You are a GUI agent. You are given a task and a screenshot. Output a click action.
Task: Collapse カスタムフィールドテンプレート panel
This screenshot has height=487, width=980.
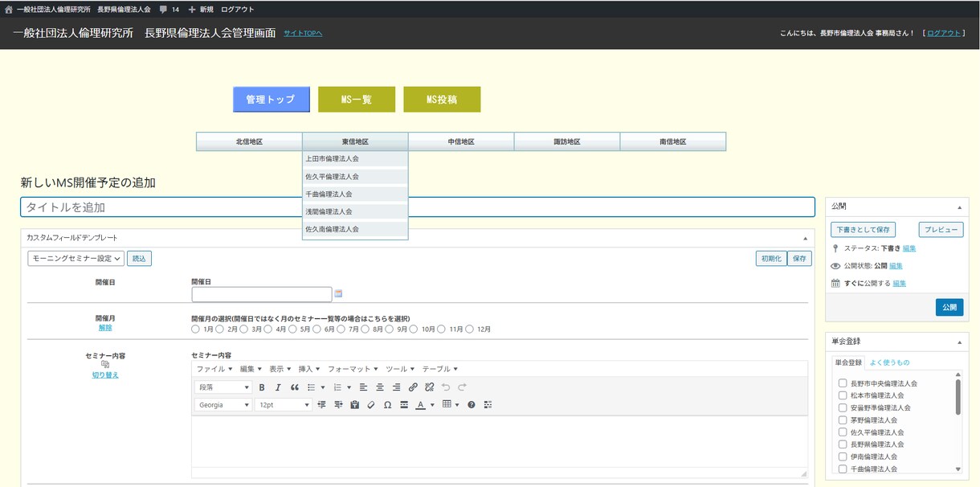coord(805,238)
